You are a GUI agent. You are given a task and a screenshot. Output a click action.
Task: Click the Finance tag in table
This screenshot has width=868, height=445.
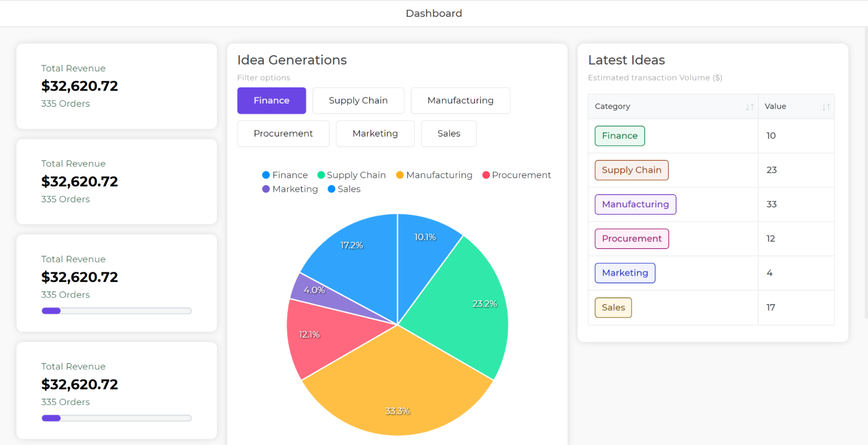coord(620,136)
